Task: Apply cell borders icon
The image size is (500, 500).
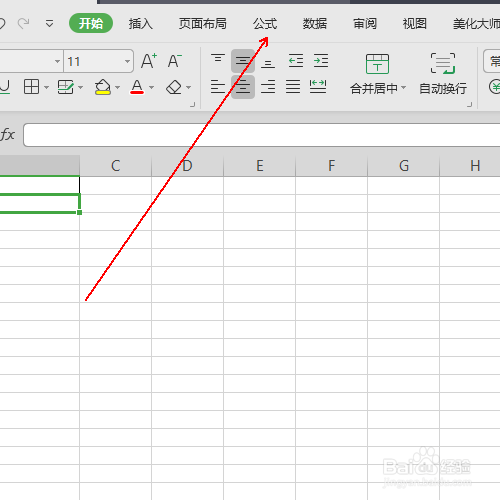Action: tap(31, 87)
